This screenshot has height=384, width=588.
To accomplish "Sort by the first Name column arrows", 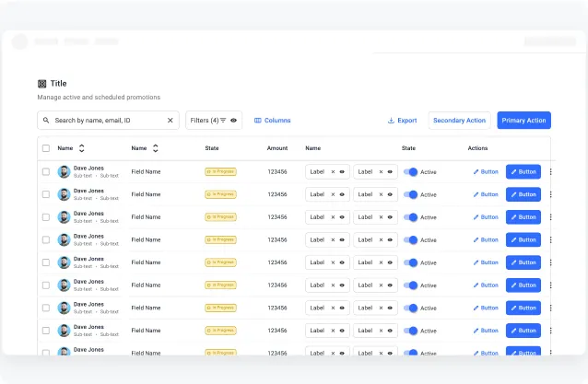I will (x=81, y=148).
